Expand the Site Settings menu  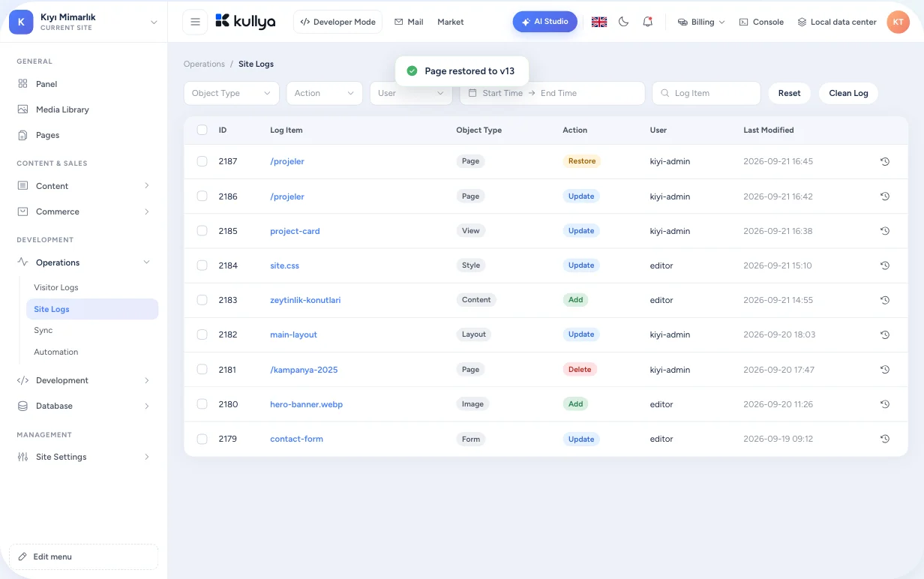(83, 457)
